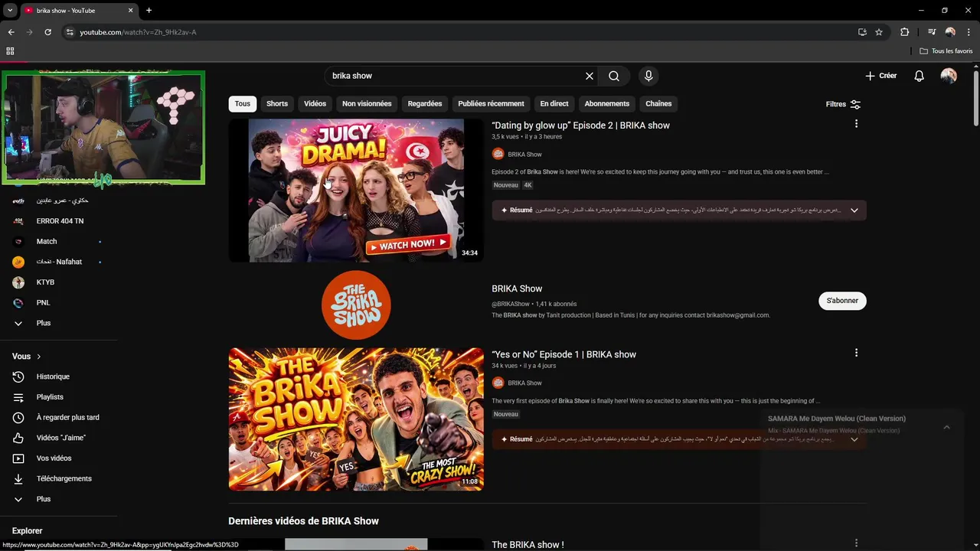This screenshot has height=551, width=980.
Task: Open KTYB subscription channel
Action: click(x=45, y=282)
